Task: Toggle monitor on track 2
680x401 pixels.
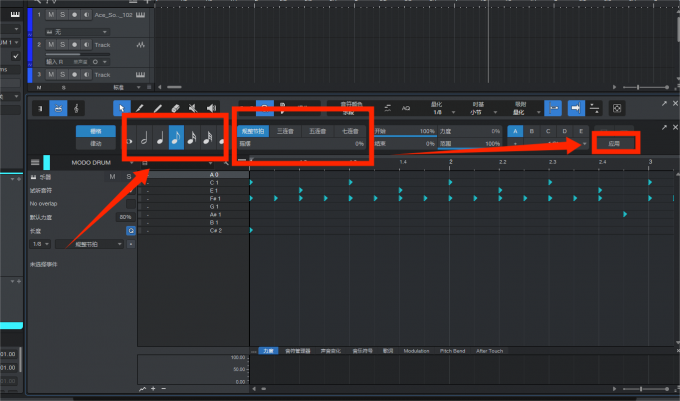Action: pos(86,45)
